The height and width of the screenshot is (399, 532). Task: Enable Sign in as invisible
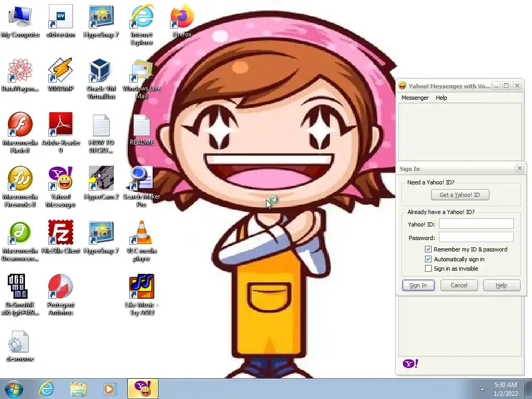[428, 269]
